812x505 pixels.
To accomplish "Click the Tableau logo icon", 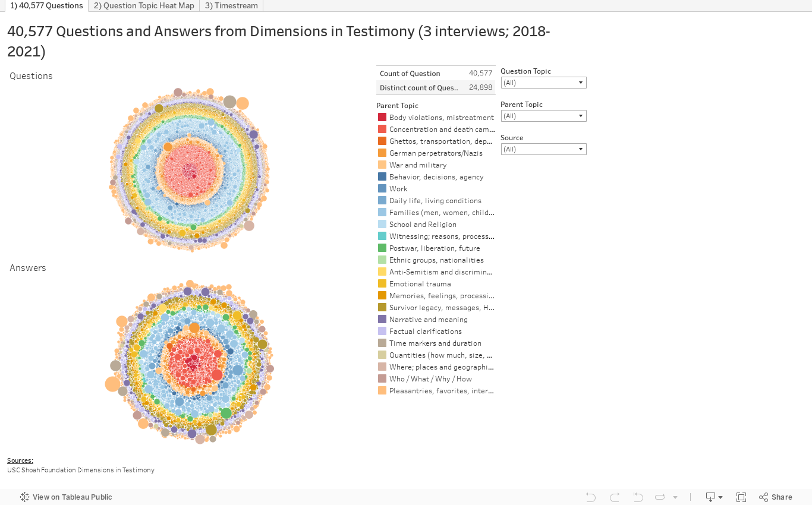I will pos(24,497).
